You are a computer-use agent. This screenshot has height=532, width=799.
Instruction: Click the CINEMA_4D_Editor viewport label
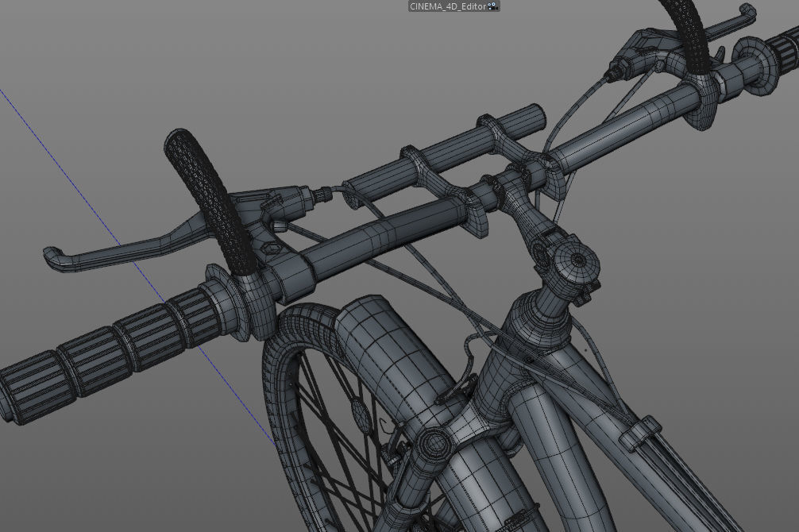pos(448,6)
